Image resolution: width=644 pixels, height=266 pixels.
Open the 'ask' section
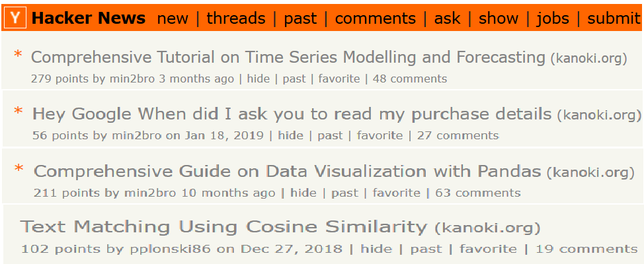coord(447,18)
